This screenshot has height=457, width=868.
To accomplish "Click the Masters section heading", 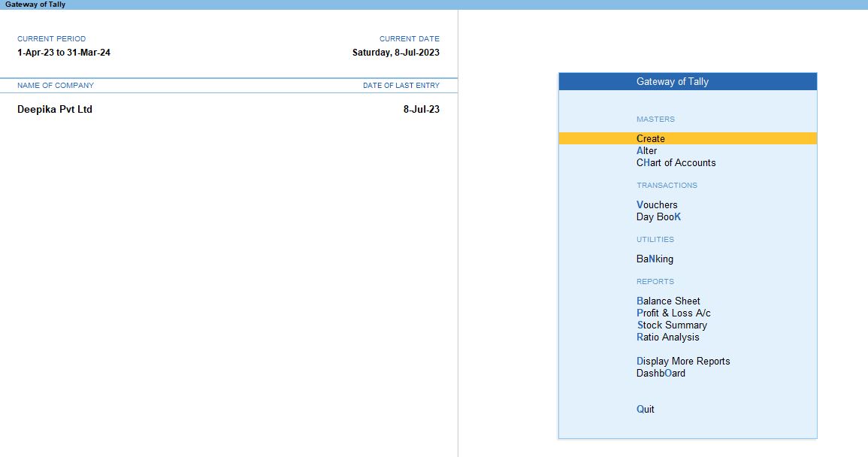I will [655, 119].
